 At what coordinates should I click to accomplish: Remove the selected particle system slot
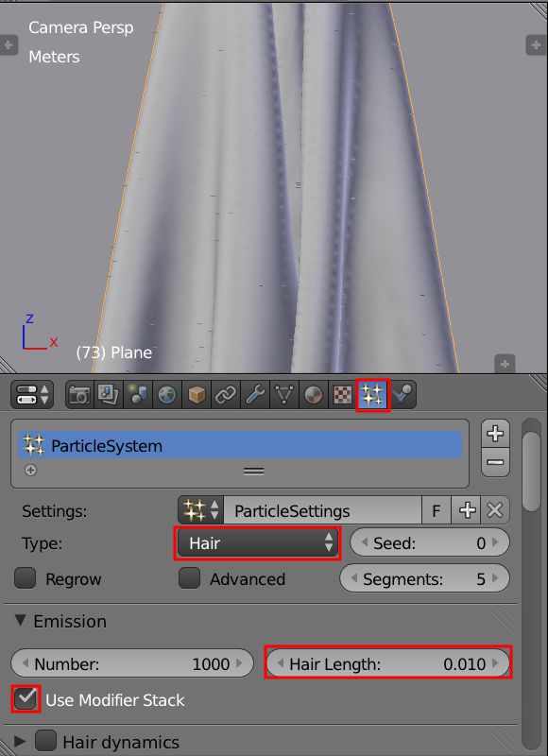coord(495,462)
